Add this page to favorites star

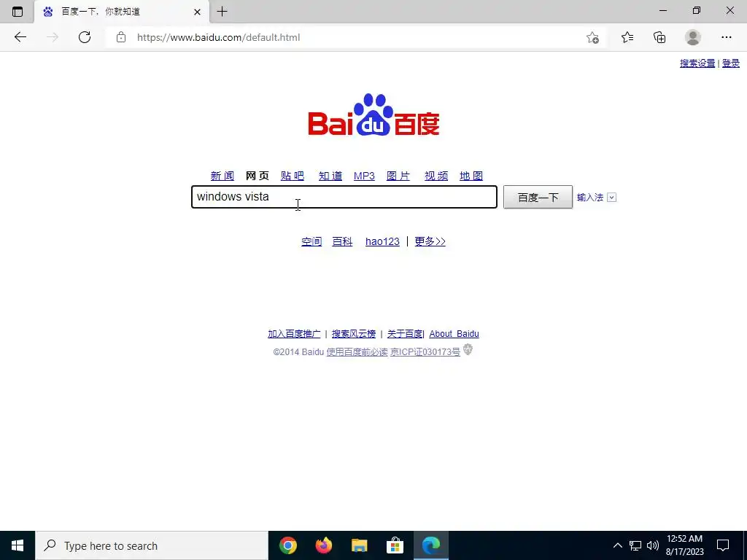click(x=592, y=38)
